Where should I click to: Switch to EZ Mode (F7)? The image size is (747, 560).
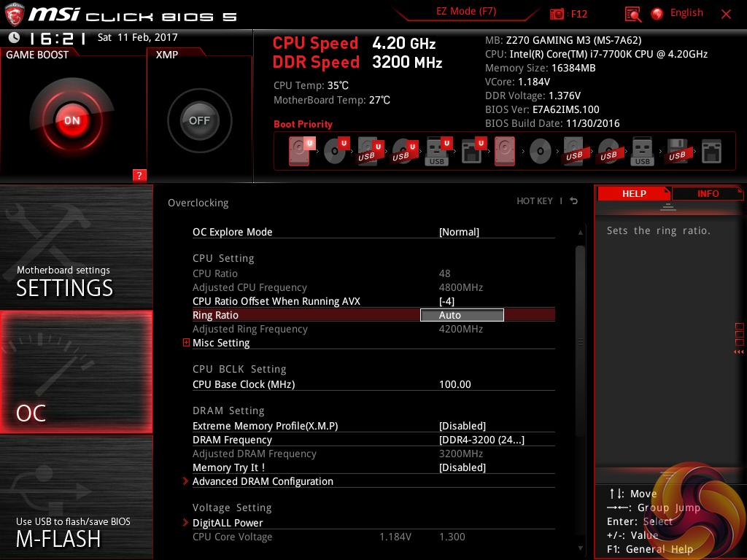click(x=466, y=12)
